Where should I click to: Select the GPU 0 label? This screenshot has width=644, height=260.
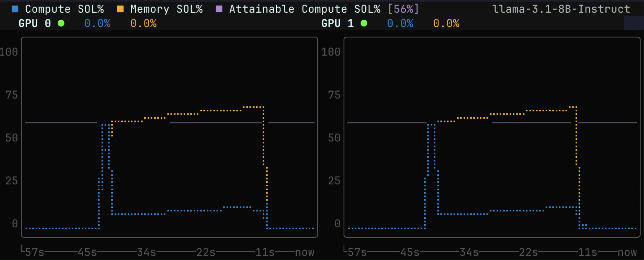[35, 24]
